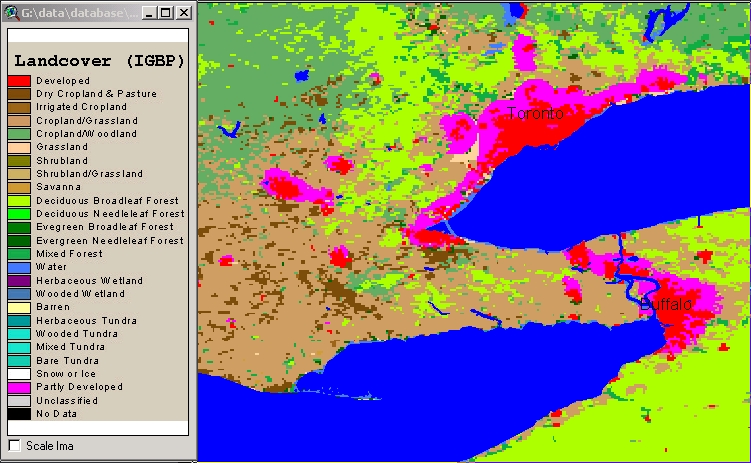Screen dimensions: 751x463
Task: Click the Evergreen Needleleaf Forest swatch
Action: [x=19, y=241]
